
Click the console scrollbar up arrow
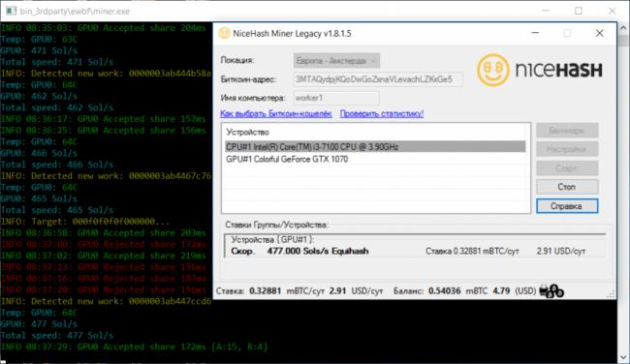click(x=623, y=28)
